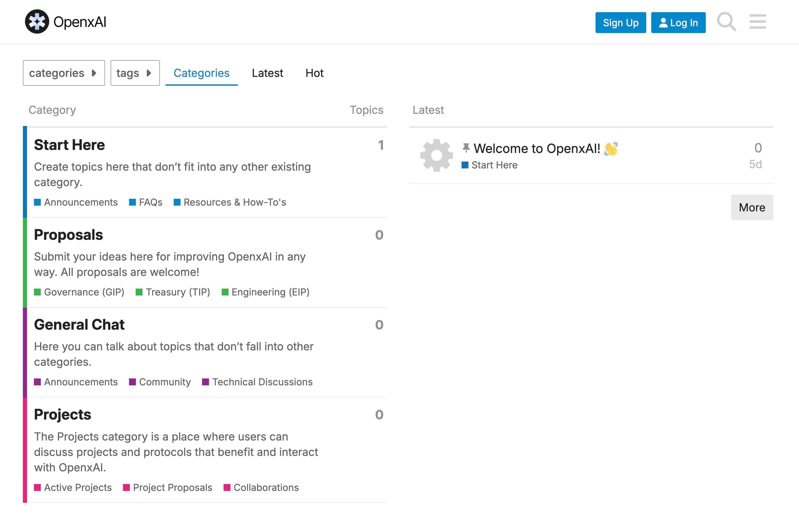799x532 pixels.
Task: Open Announcements subcategory under General Chat
Action: click(x=76, y=382)
